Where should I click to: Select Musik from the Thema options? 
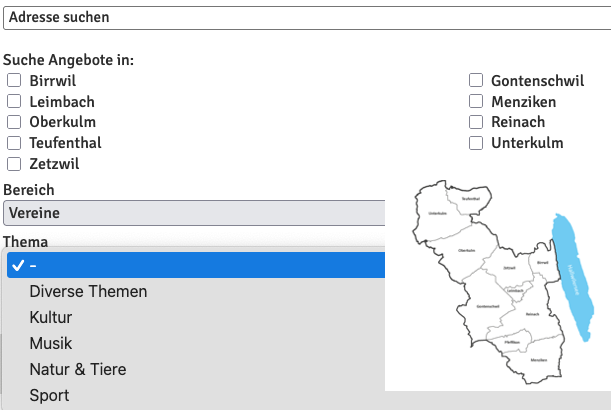pos(51,343)
